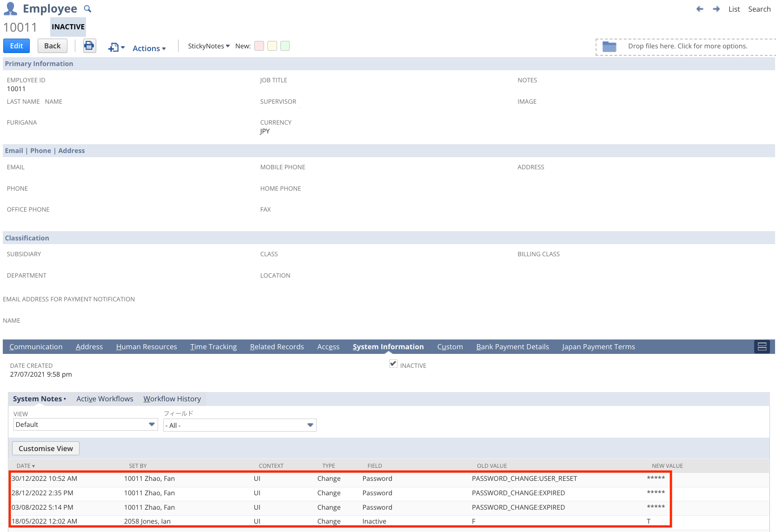The height and width of the screenshot is (532, 776).
Task: Click the Edit button
Action: pyautogui.click(x=16, y=46)
